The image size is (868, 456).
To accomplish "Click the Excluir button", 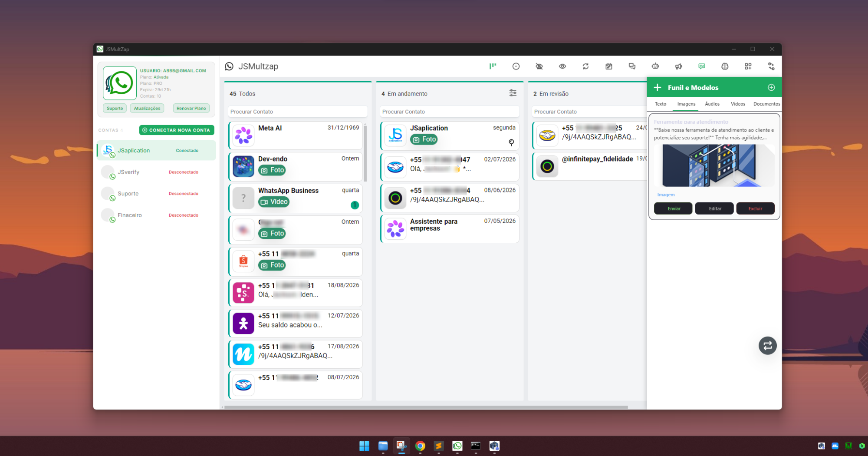I will tap(755, 208).
